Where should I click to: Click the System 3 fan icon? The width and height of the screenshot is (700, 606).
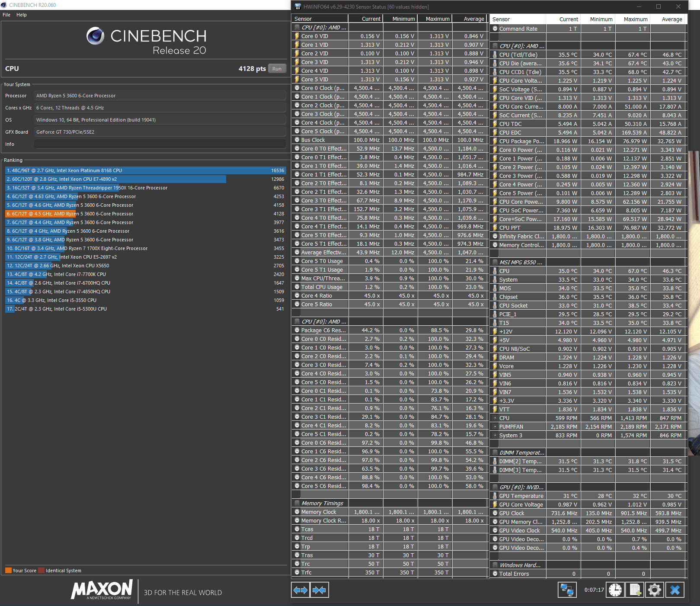(495, 436)
